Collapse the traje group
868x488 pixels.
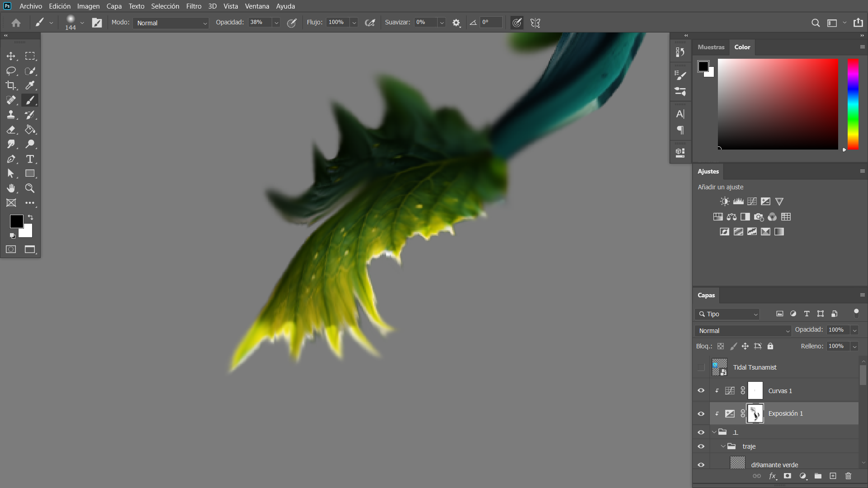click(x=723, y=446)
